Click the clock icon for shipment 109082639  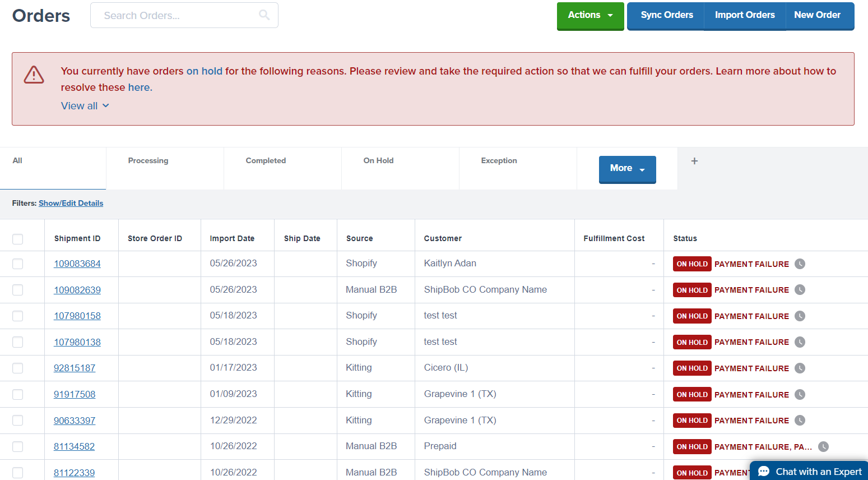pos(800,290)
